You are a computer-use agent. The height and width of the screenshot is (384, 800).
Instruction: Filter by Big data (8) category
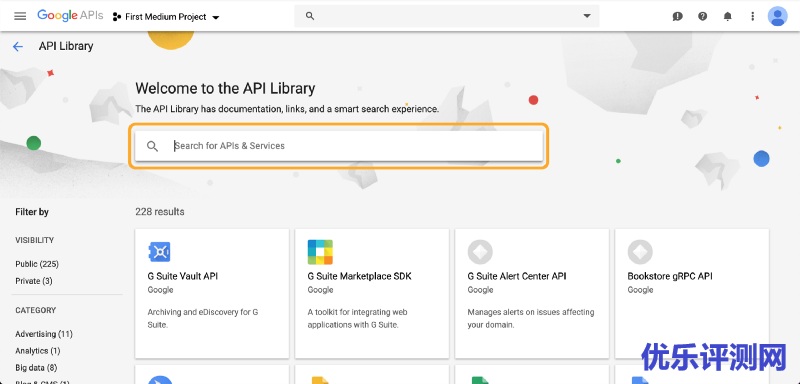pyautogui.click(x=36, y=368)
